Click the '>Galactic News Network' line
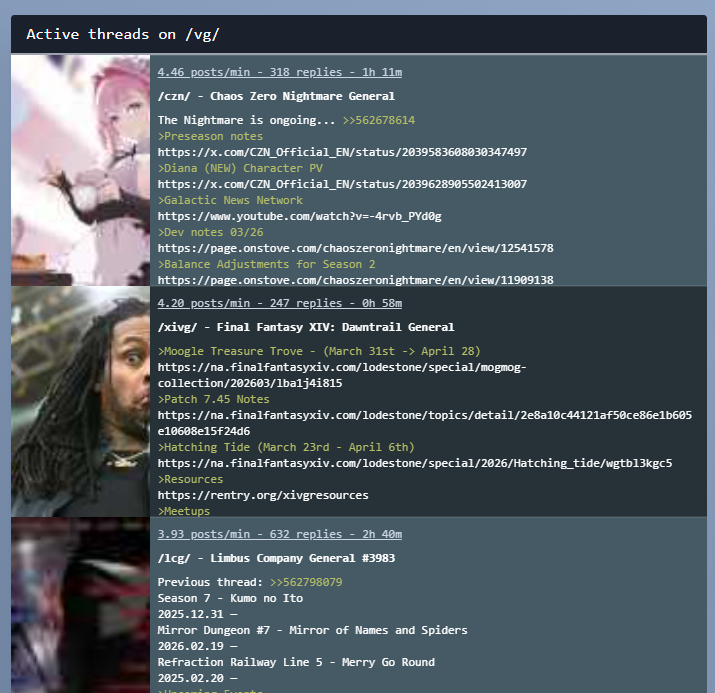The height and width of the screenshot is (693, 715). click(x=230, y=200)
